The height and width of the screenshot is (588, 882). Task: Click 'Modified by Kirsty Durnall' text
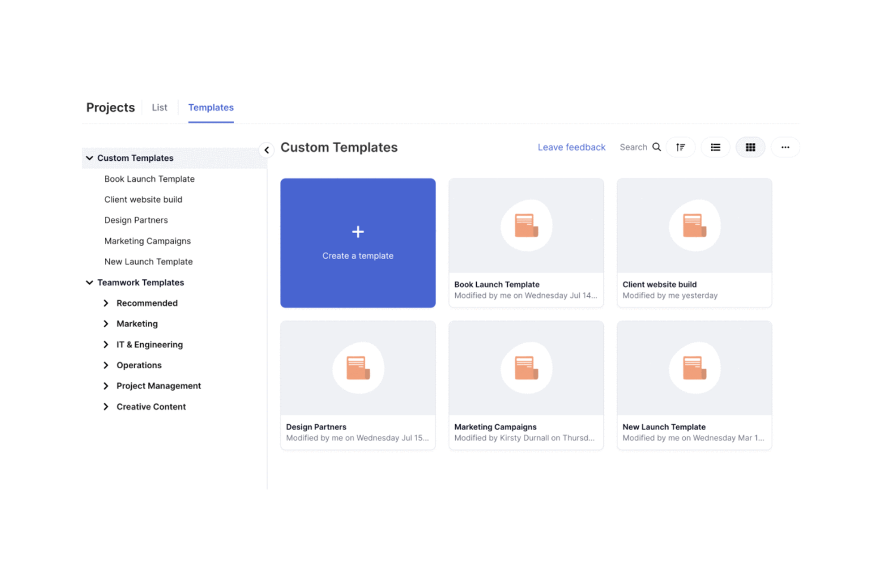(x=501, y=438)
